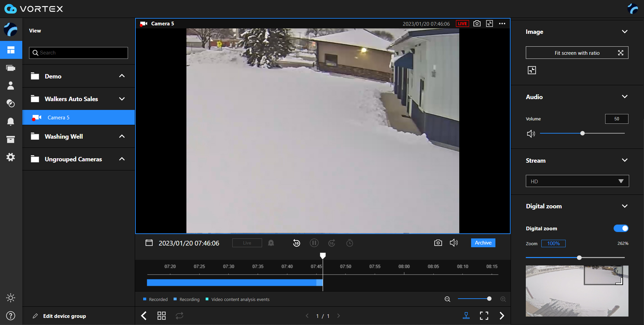
Task: Click the Archive button
Action: (483, 243)
